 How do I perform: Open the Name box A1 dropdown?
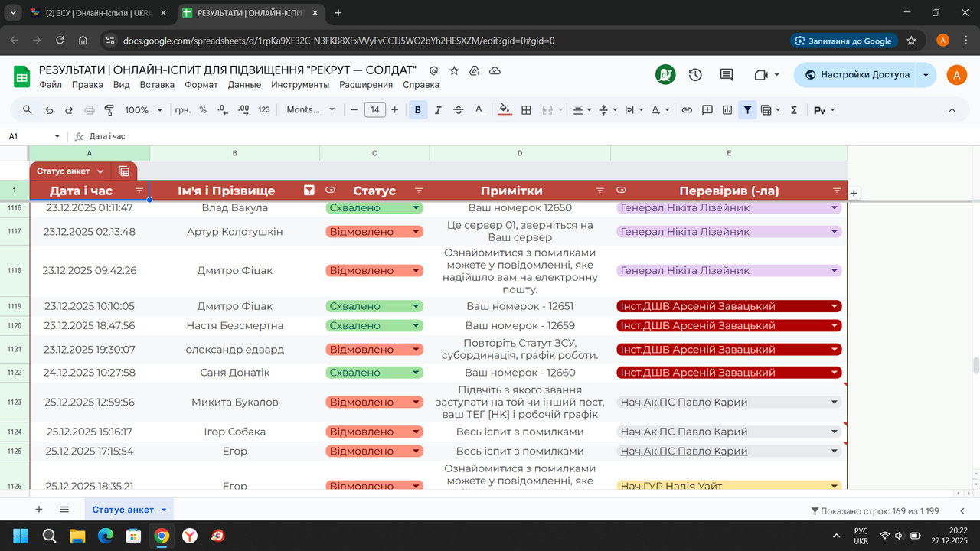pyautogui.click(x=57, y=136)
